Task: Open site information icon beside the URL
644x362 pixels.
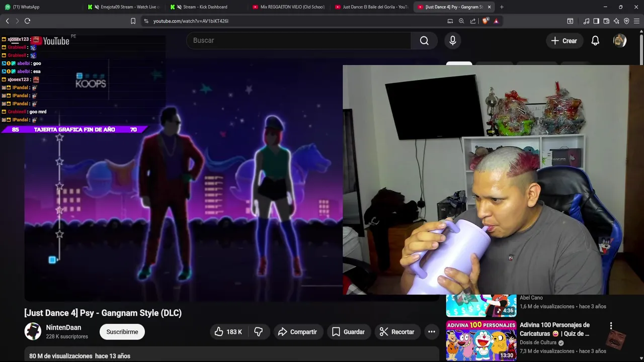Action: (146, 21)
